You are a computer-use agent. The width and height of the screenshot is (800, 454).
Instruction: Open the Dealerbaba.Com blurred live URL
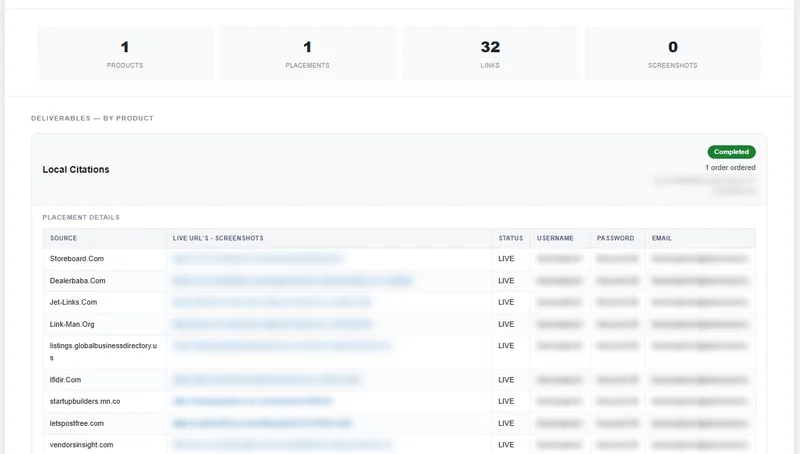(292, 281)
